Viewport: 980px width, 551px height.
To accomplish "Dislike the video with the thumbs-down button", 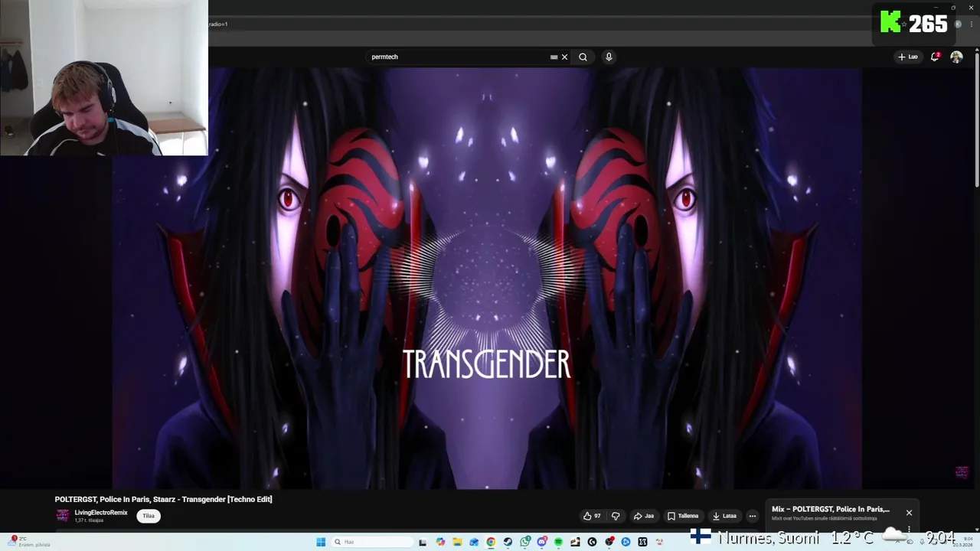I will pos(615,516).
